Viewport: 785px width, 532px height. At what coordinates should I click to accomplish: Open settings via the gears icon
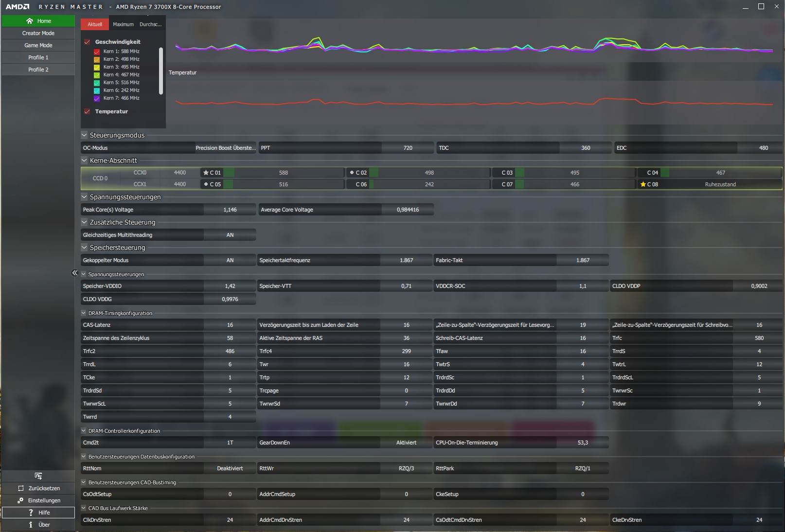tap(20, 500)
